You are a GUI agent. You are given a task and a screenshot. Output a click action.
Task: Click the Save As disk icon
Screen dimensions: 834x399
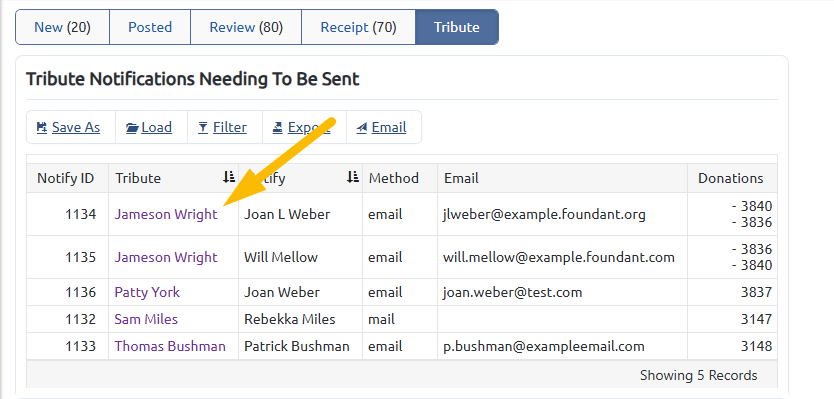coord(42,128)
